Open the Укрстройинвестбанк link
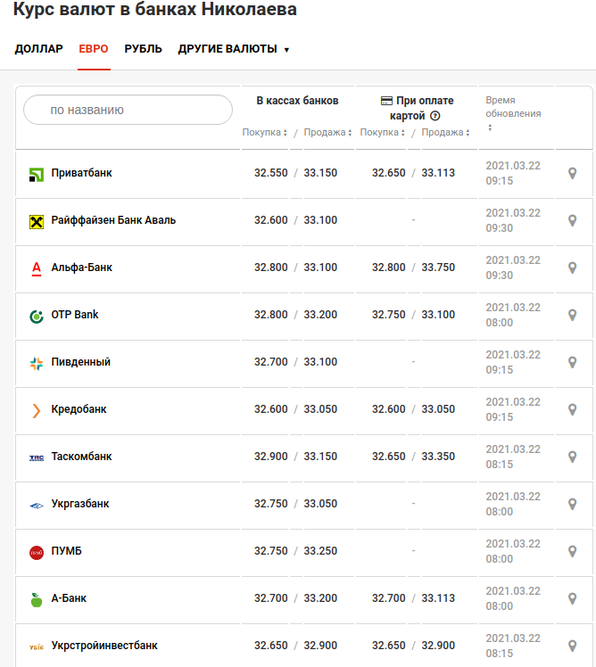Viewport: 596px width, 667px height. click(104, 645)
